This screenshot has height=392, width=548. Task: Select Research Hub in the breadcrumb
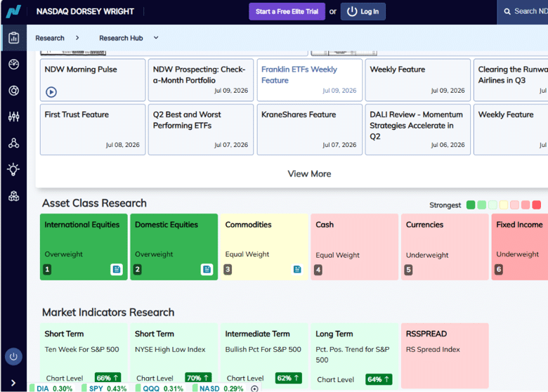121,38
